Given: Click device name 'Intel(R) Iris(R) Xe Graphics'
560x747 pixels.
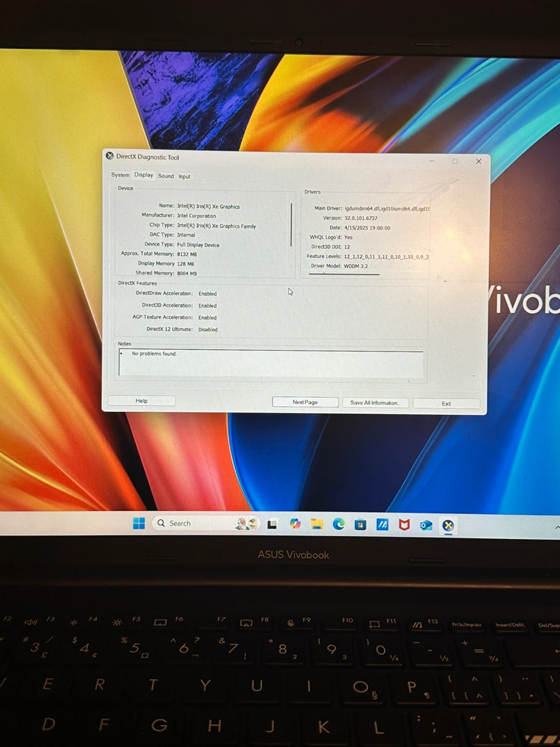Looking at the screenshot, I should [208, 206].
